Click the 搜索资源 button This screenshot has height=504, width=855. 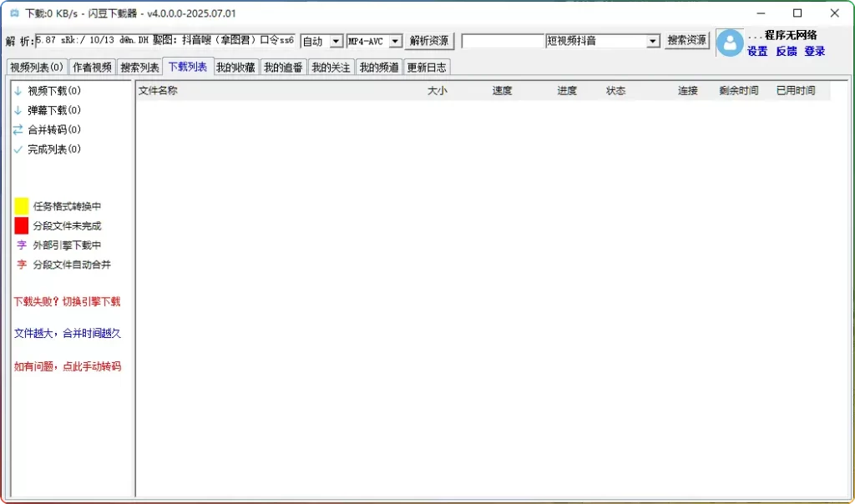click(x=686, y=40)
